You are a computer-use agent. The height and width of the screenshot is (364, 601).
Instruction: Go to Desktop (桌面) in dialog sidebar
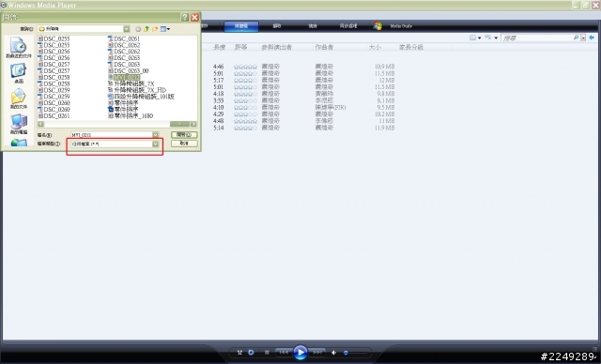(x=18, y=73)
